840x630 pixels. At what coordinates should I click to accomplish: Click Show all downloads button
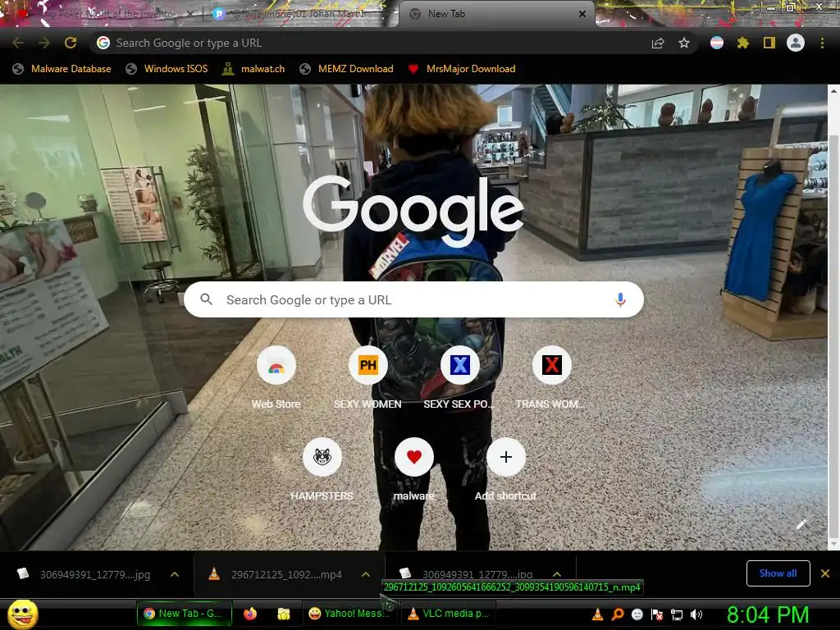(x=778, y=573)
